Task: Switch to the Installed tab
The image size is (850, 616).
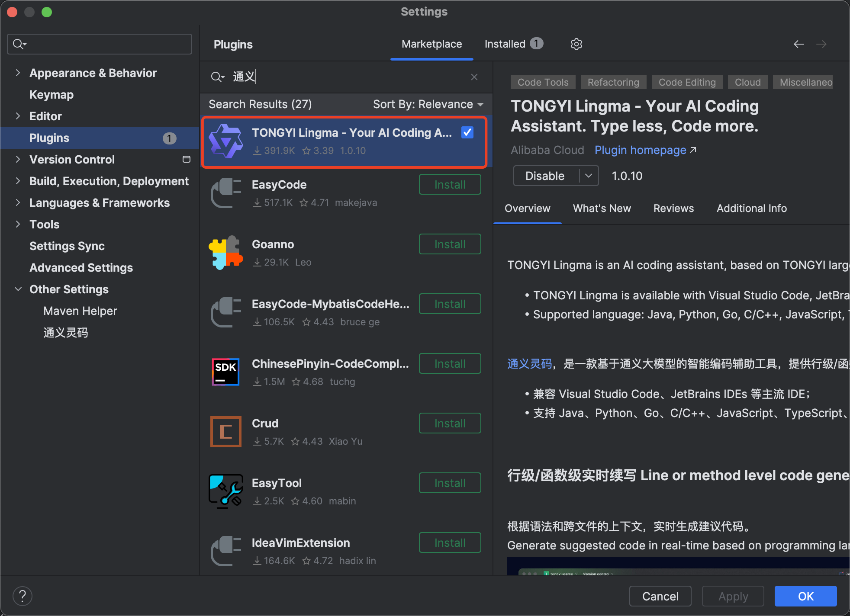Action: (x=513, y=44)
